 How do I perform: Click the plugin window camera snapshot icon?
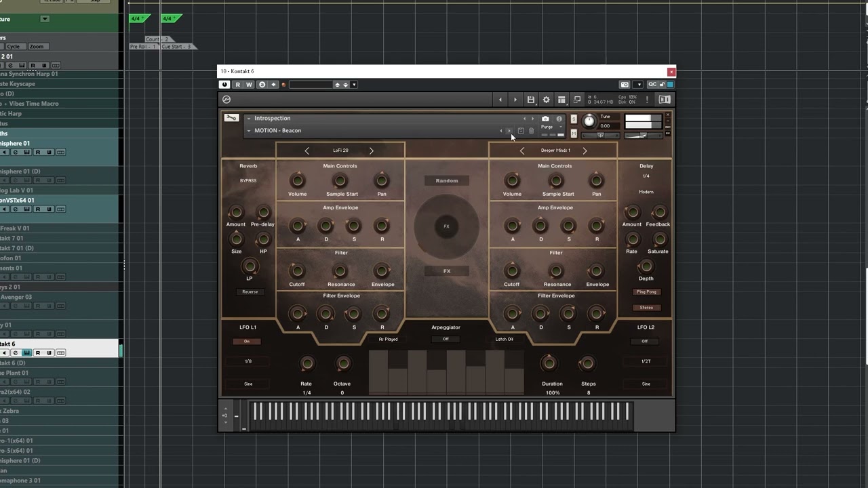(625, 85)
